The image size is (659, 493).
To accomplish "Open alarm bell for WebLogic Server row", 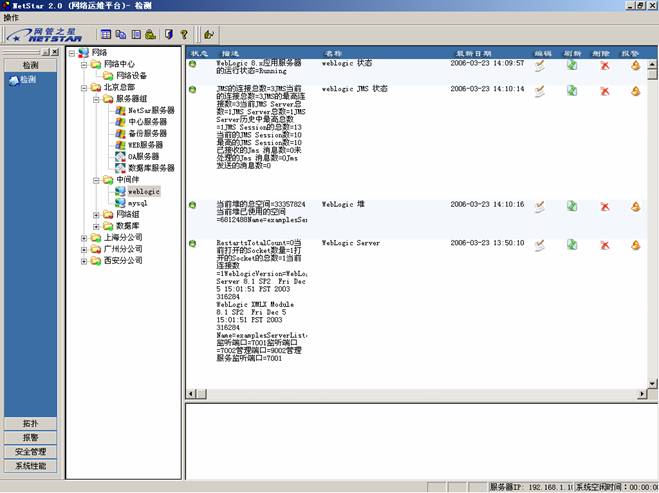I will tap(635, 245).
